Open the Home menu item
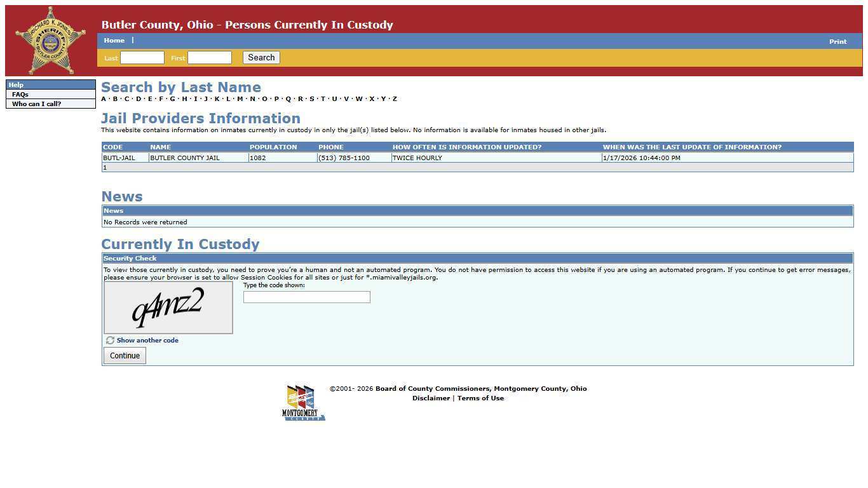Image resolution: width=868 pixels, height=488 pixels. tap(114, 41)
